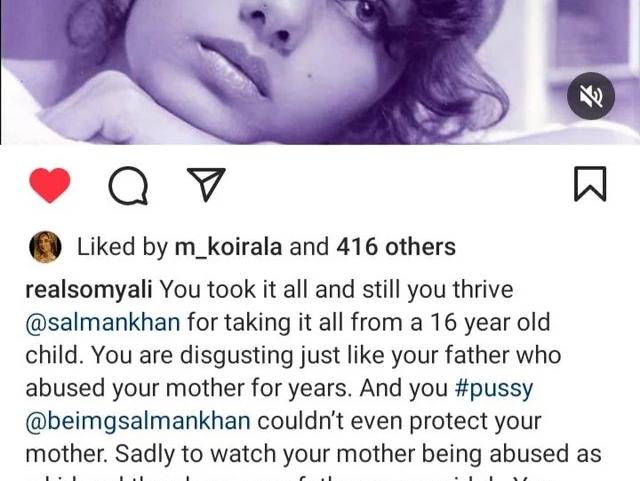Save the post using the bookmark icon
The image size is (640, 481).
[x=590, y=184]
